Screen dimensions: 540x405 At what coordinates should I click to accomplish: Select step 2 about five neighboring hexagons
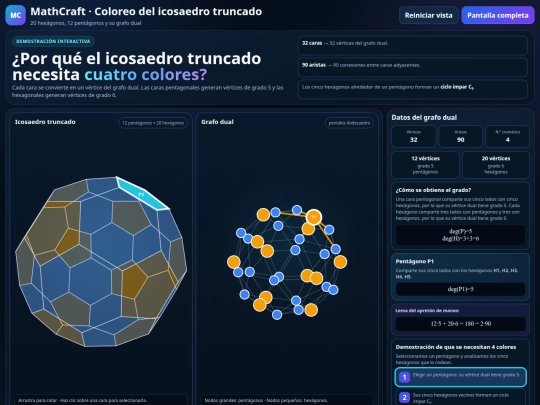pyautogui.click(x=460, y=397)
